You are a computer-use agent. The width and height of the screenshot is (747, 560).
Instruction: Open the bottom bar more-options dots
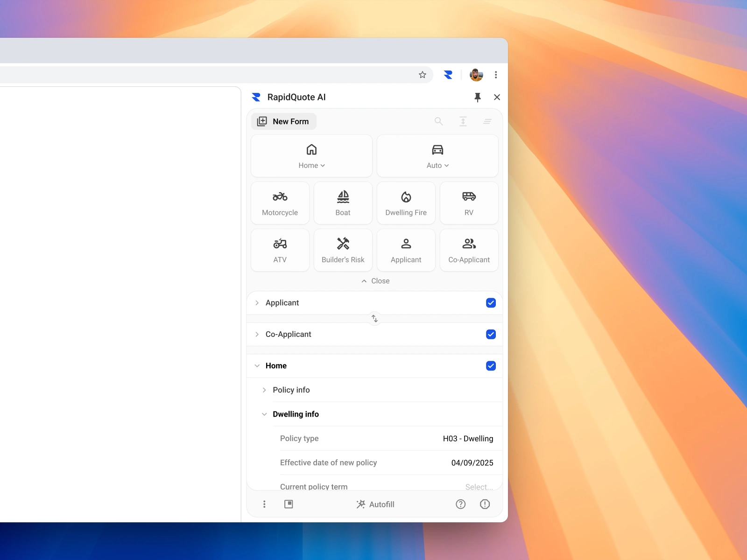[x=264, y=504]
